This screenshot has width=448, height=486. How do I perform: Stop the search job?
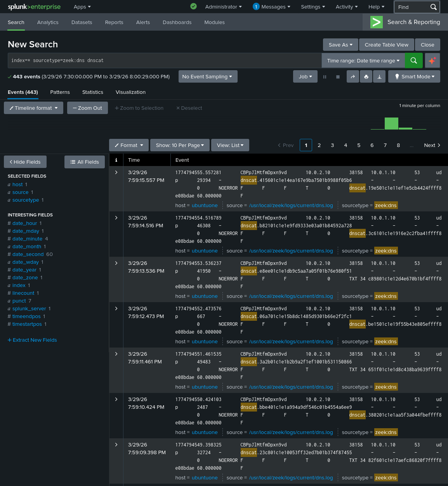click(338, 76)
